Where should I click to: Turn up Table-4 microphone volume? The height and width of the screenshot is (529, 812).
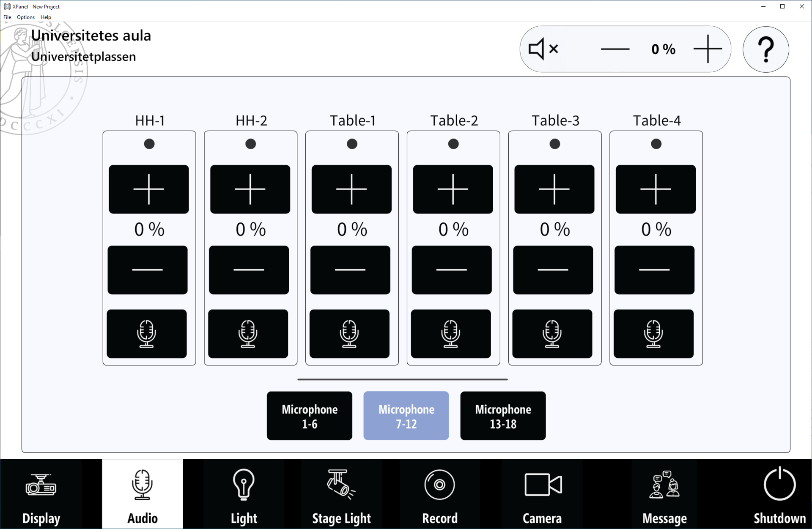(656, 189)
